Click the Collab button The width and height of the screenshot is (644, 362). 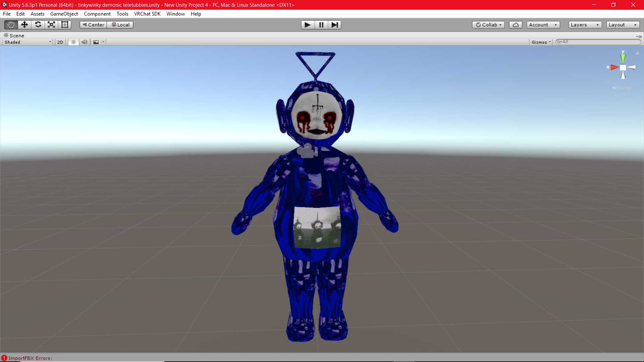(x=488, y=25)
